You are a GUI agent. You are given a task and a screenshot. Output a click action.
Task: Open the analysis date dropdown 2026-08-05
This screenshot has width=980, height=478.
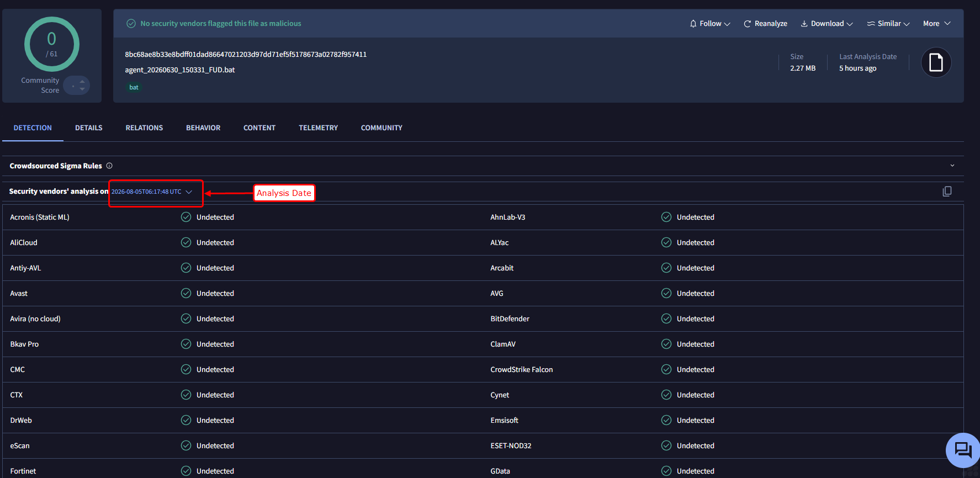(152, 192)
